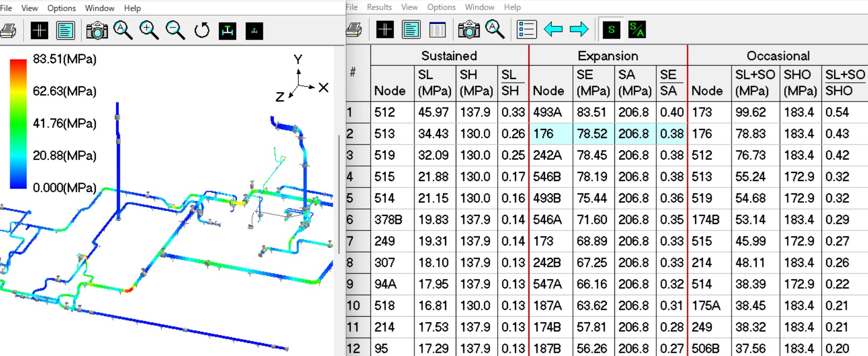Click the zoom out magnifier icon
Image resolution: width=868 pixels, height=356 pixels.
[175, 31]
